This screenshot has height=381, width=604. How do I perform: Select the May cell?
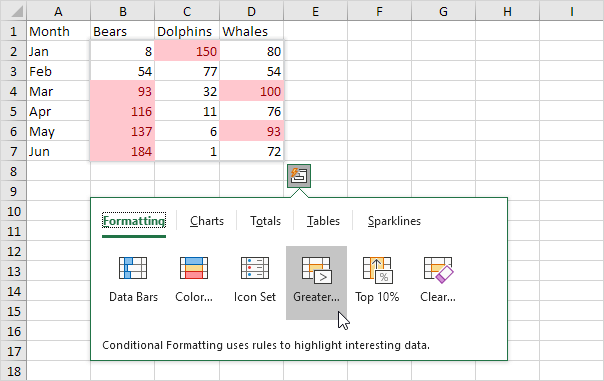click(59, 131)
